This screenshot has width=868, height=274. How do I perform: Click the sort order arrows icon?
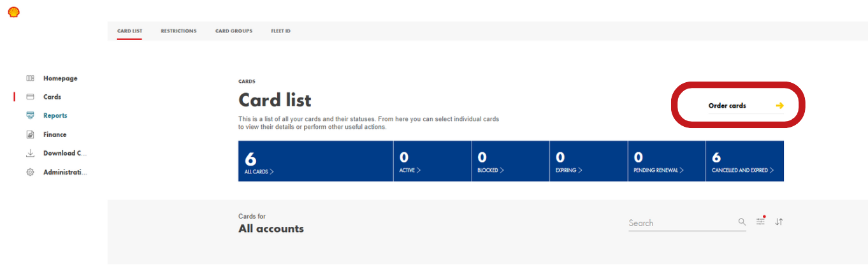click(x=779, y=222)
